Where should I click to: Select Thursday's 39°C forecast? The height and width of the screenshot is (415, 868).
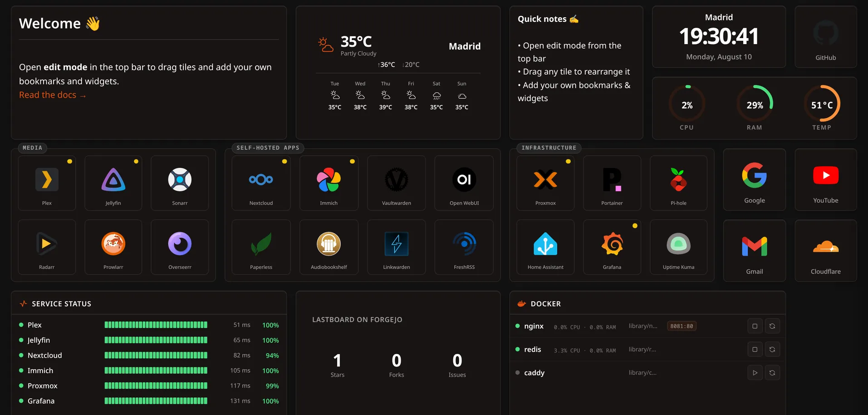pos(386,95)
